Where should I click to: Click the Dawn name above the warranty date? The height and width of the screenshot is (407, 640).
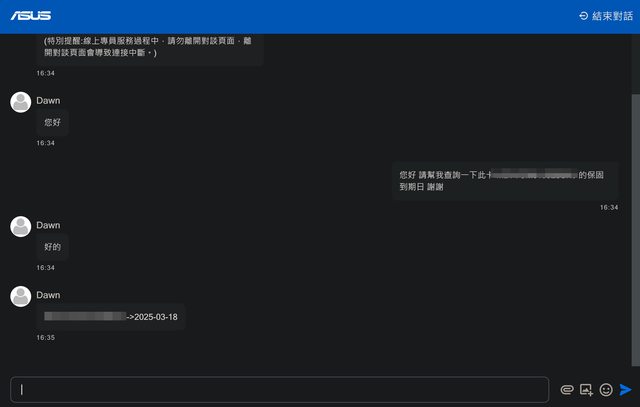48,295
